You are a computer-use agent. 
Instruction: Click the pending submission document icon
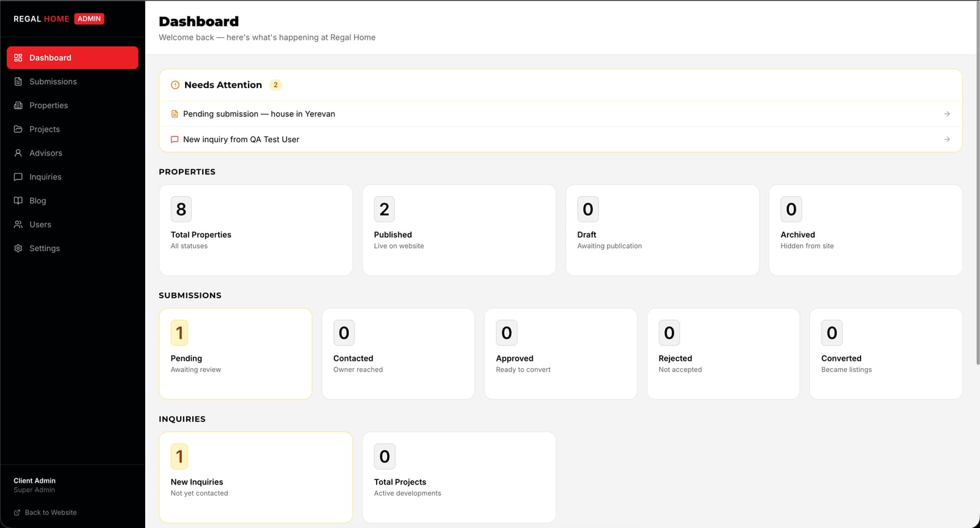point(175,114)
